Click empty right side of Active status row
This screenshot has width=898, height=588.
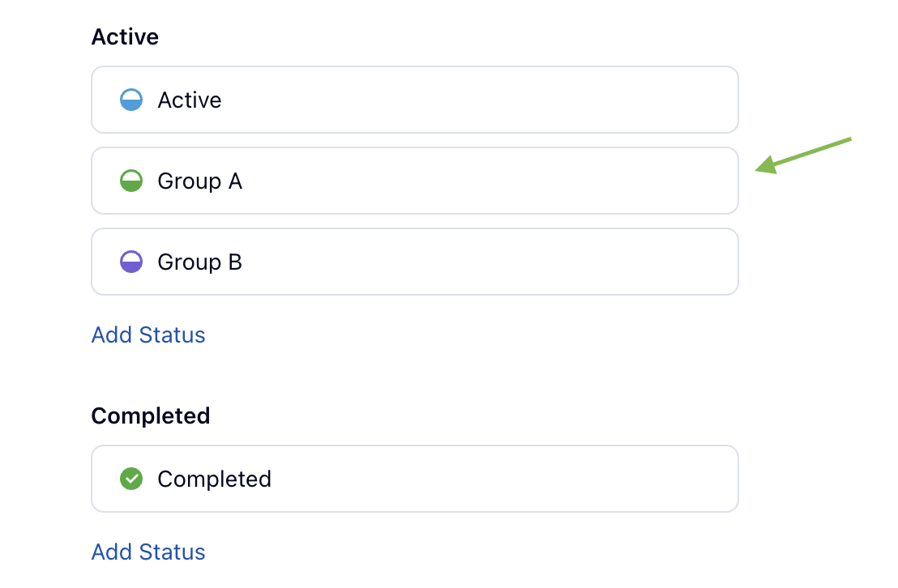coord(567,100)
